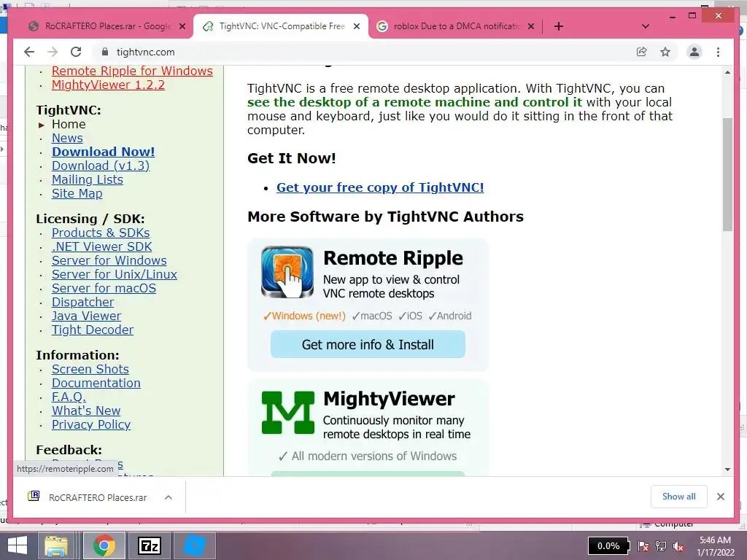Open downloaded RoCRAFTERO Places.rar file
Image resolution: width=747 pixels, height=560 pixels.
click(98, 497)
